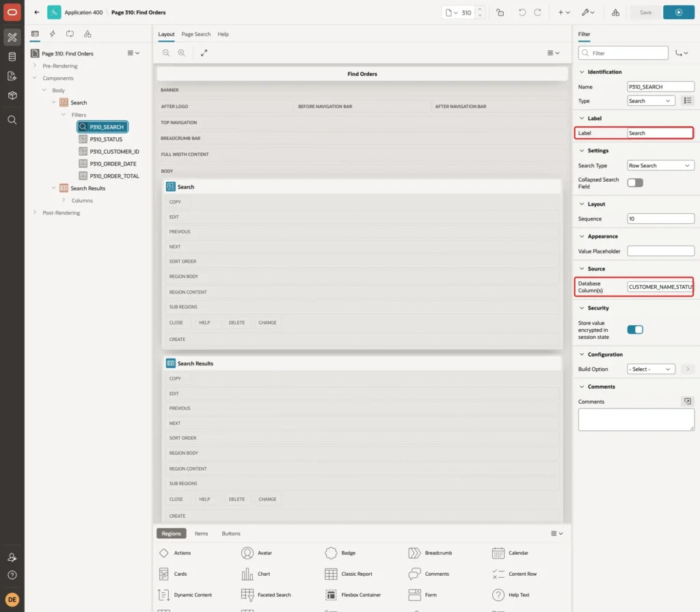Click the Save button
The image size is (700, 612).
(x=645, y=12)
